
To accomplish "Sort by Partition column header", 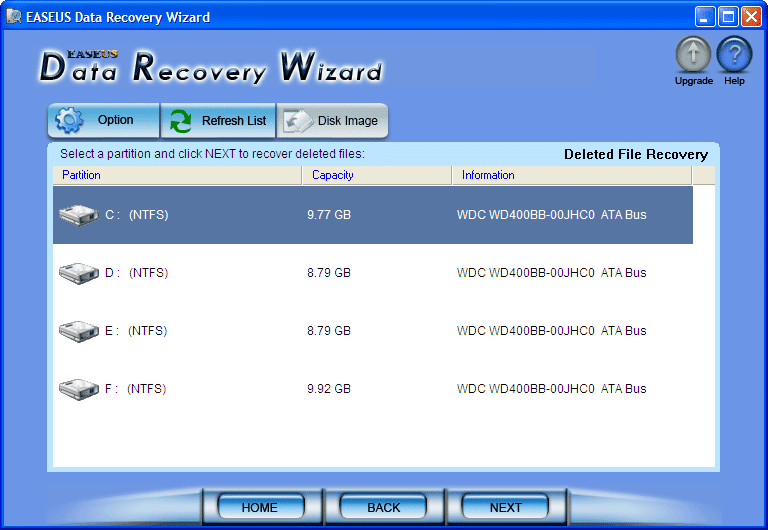I will coord(177,175).
